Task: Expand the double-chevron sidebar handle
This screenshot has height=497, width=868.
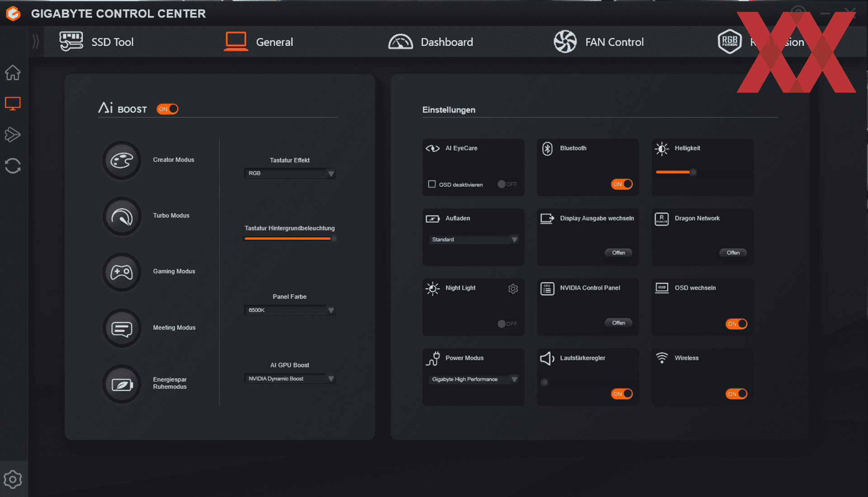Action: pyautogui.click(x=36, y=42)
